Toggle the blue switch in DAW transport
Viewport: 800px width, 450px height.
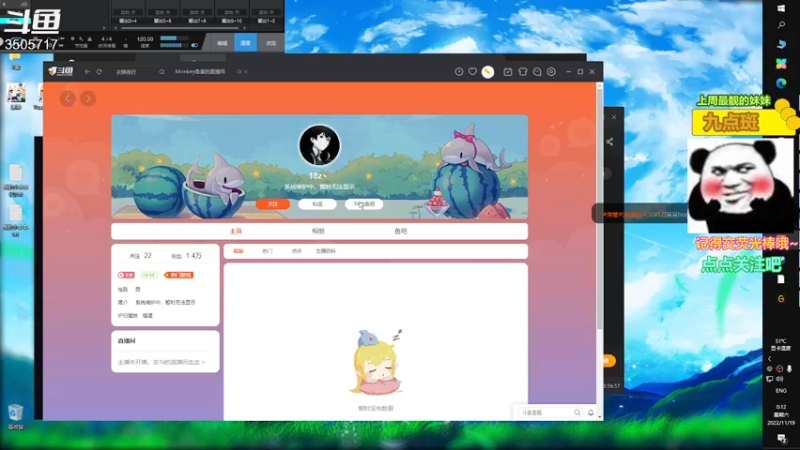(194, 45)
